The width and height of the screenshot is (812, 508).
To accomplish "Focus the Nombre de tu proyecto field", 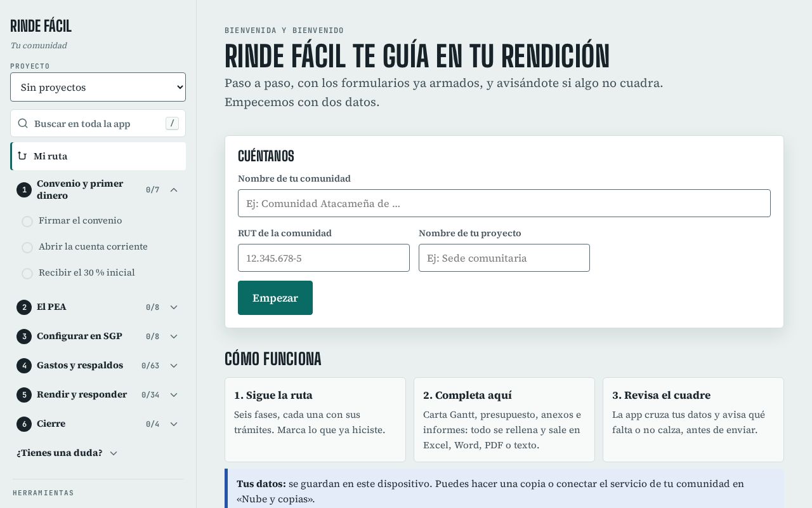I will pos(504,258).
